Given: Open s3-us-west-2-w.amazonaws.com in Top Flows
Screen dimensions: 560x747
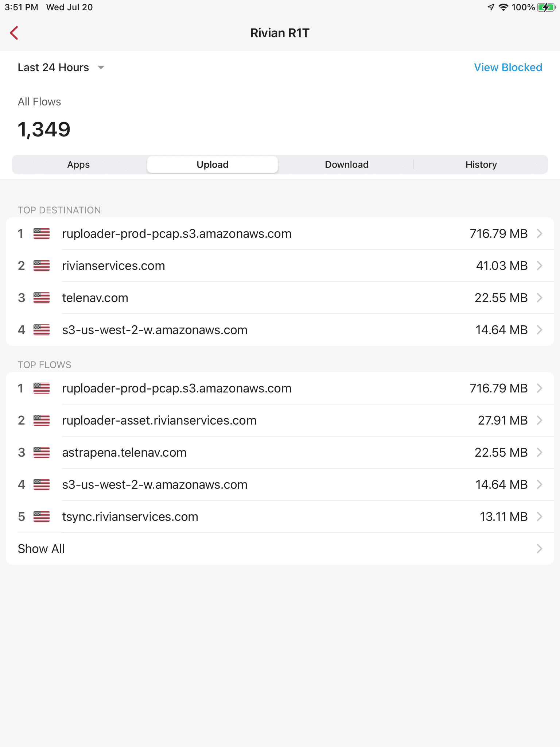Looking at the screenshot, I should click(280, 484).
